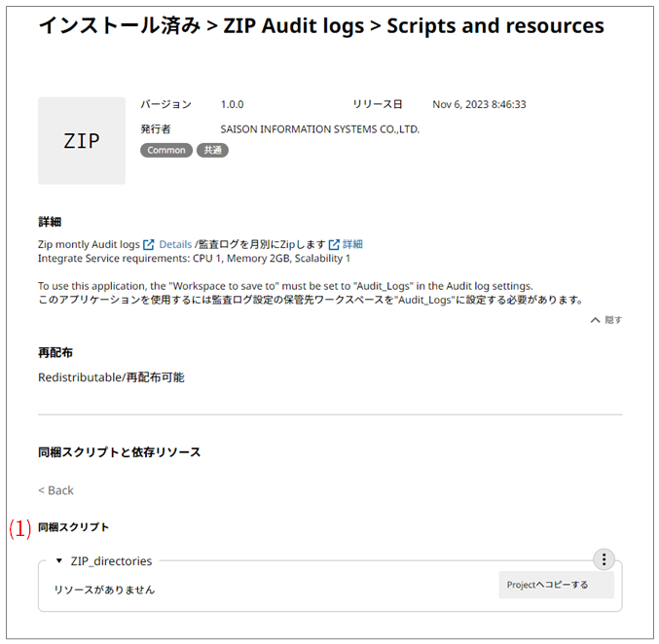
Task: Click the リソースがありません message
Action: coord(104,590)
